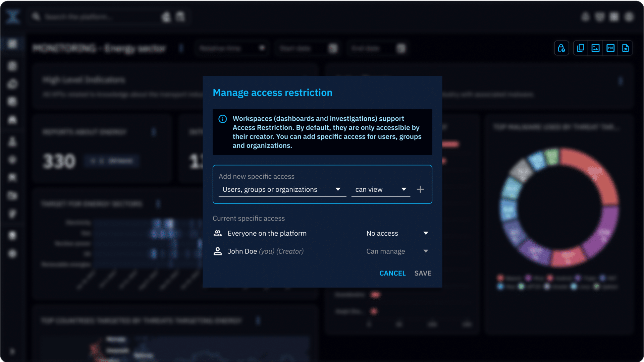The height and width of the screenshot is (362, 644).
Task: Click the person icon beside John Doe
Action: pyautogui.click(x=217, y=251)
